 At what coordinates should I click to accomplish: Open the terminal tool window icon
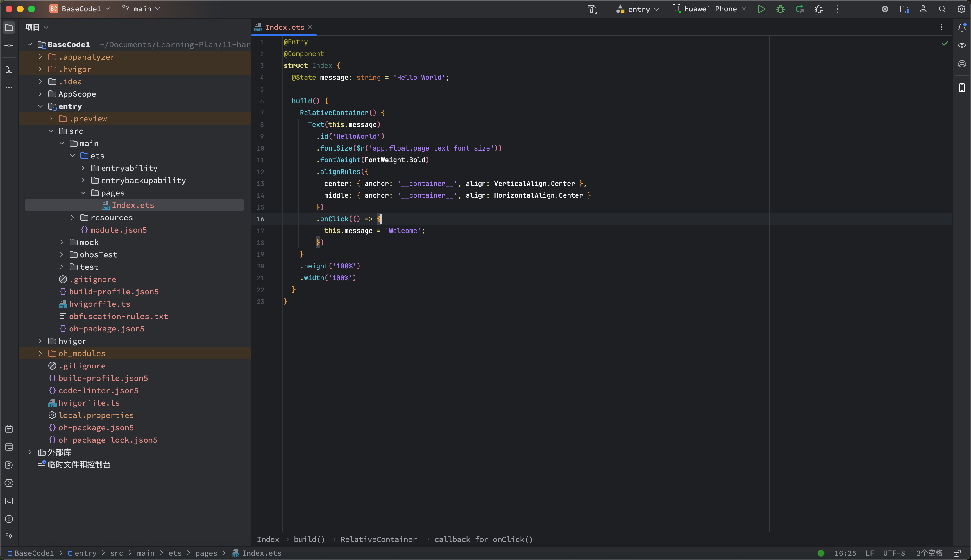click(x=9, y=501)
